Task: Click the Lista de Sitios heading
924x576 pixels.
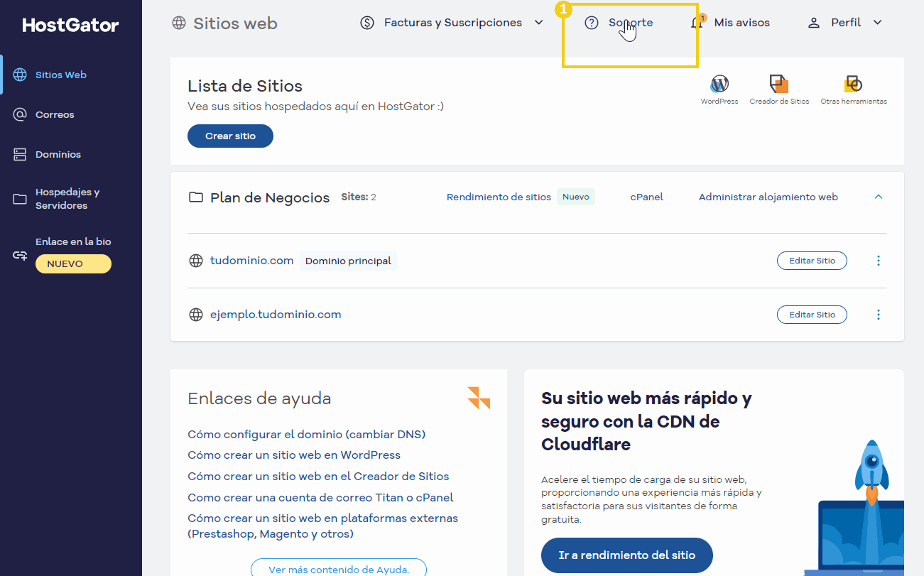Action: (x=245, y=86)
